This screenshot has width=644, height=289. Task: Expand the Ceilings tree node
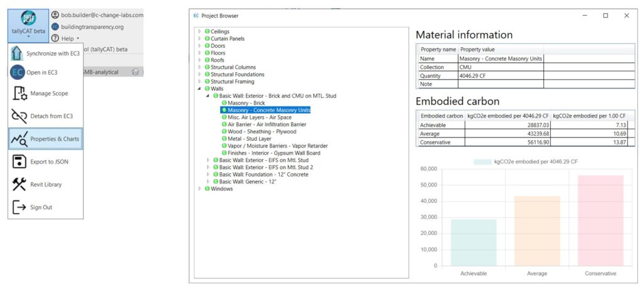click(x=200, y=31)
